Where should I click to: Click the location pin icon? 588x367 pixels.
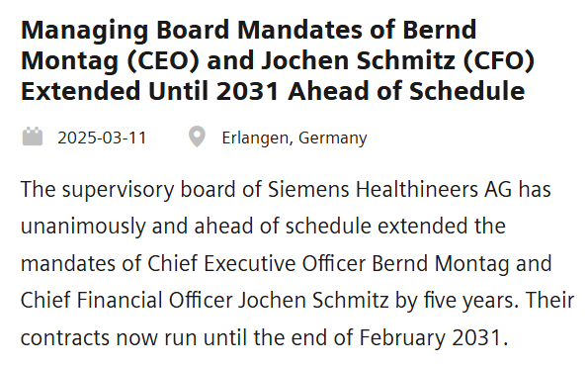tap(197, 137)
